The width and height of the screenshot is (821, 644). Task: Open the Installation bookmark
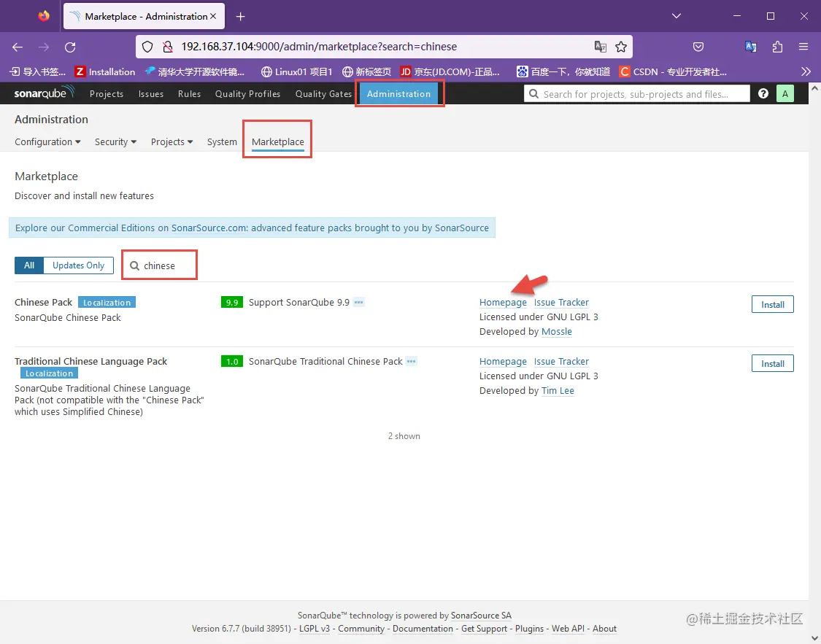click(104, 71)
